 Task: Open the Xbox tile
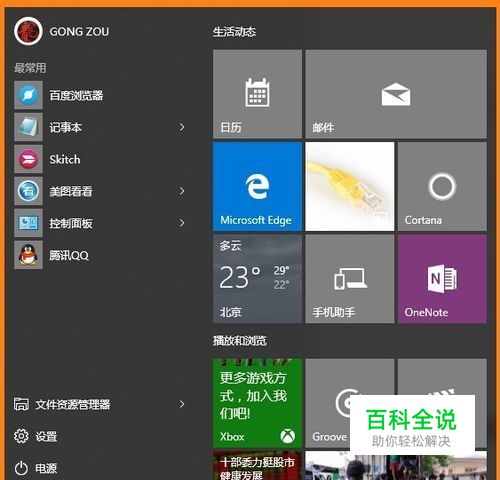tap(257, 403)
